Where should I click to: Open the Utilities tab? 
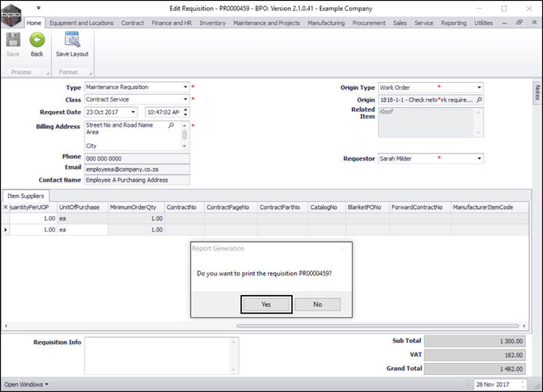[484, 23]
